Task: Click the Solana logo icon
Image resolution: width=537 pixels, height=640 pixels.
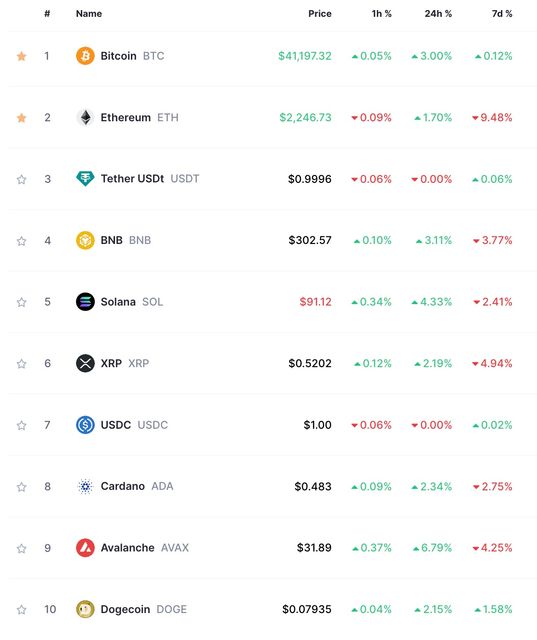Action: tap(85, 302)
